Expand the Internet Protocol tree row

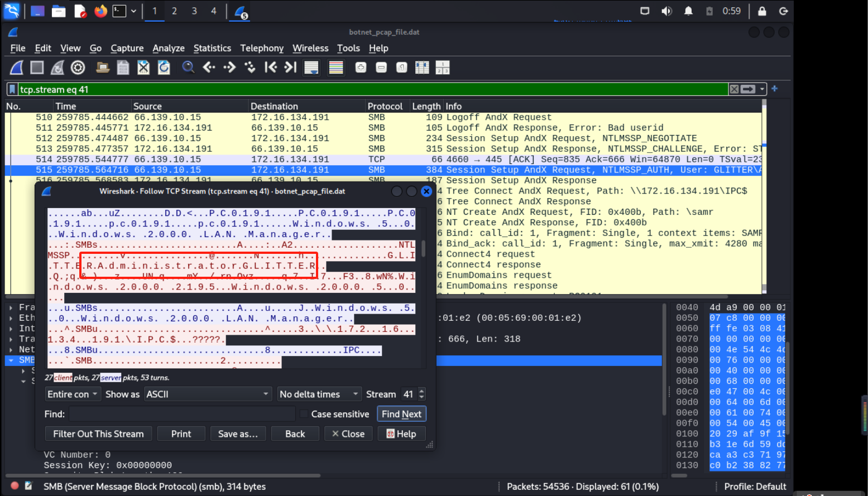(x=11, y=329)
